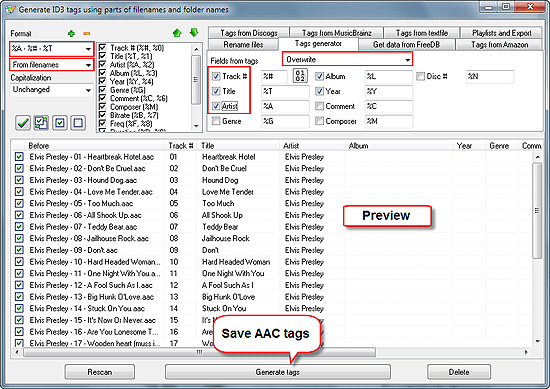Select the Tags generator tab

point(318,43)
